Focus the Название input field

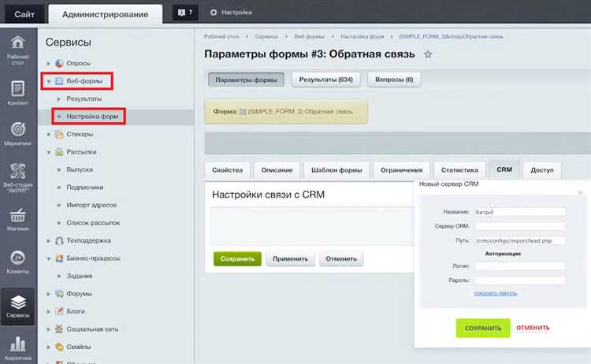click(x=520, y=212)
